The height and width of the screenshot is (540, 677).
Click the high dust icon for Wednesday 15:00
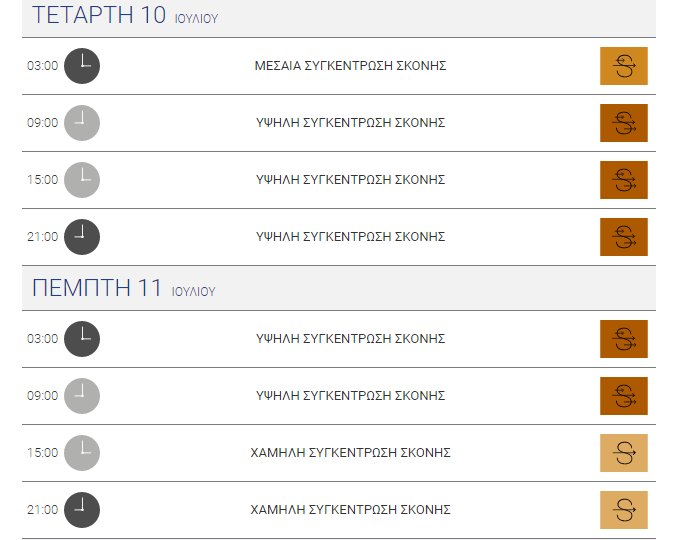(x=623, y=180)
